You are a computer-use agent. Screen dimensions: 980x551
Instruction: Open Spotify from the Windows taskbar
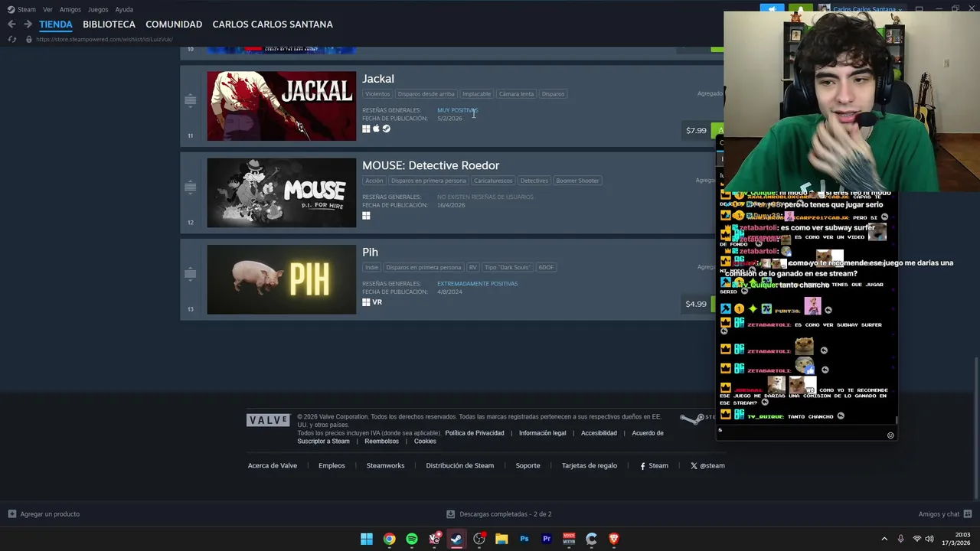[x=412, y=539]
